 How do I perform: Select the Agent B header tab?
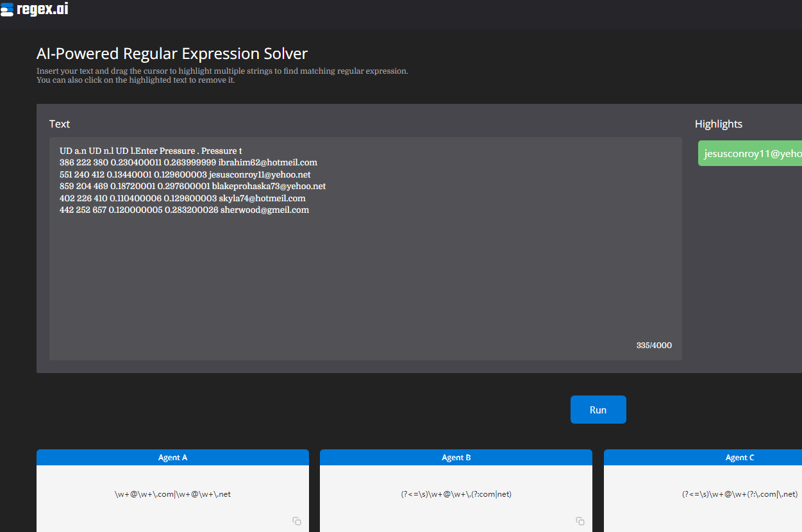[456, 458]
